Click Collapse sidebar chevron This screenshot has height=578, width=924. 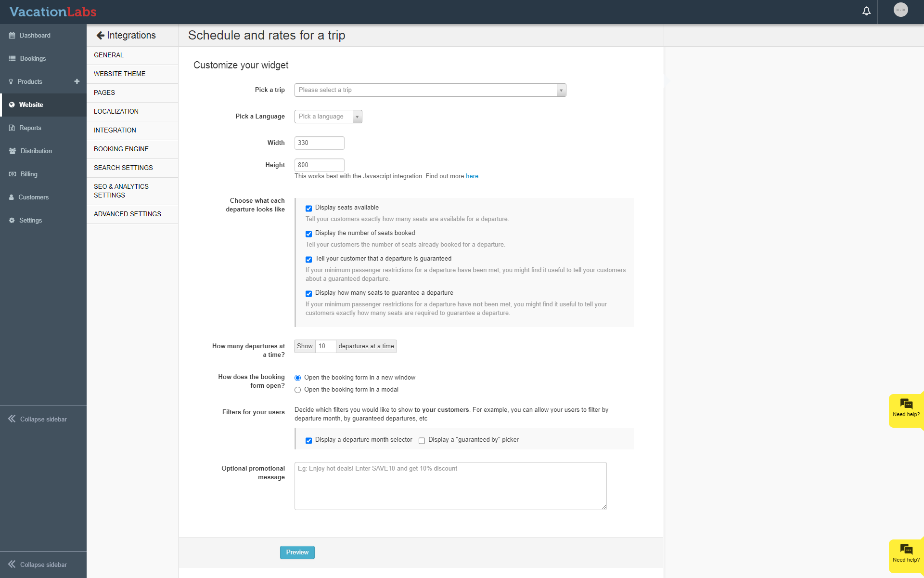click(12, 419)
